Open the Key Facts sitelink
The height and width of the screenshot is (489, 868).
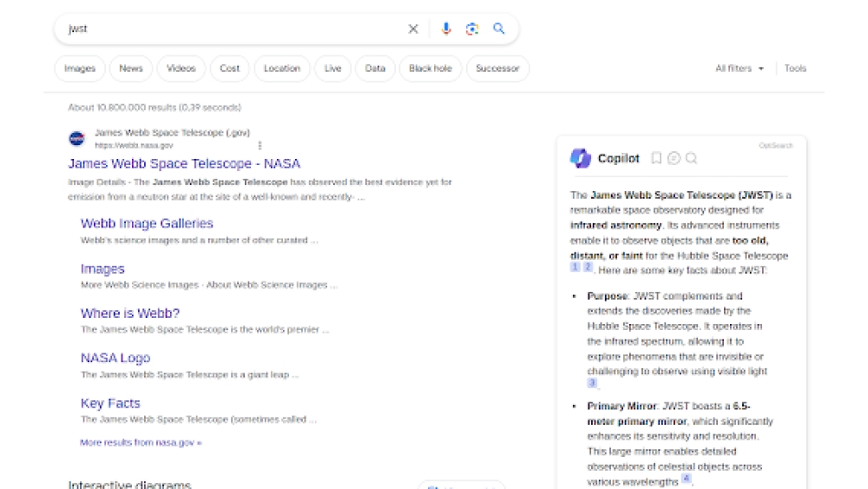point(110,403)
